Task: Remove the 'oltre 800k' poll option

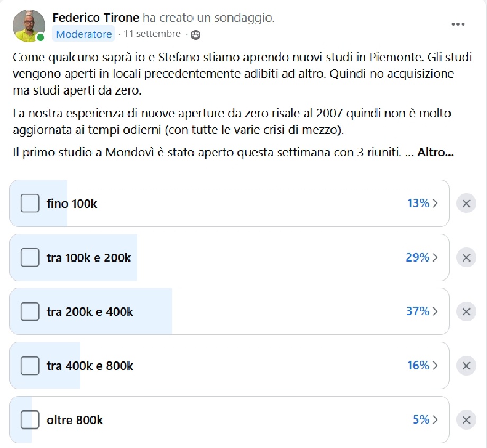Action: (466, 420)
